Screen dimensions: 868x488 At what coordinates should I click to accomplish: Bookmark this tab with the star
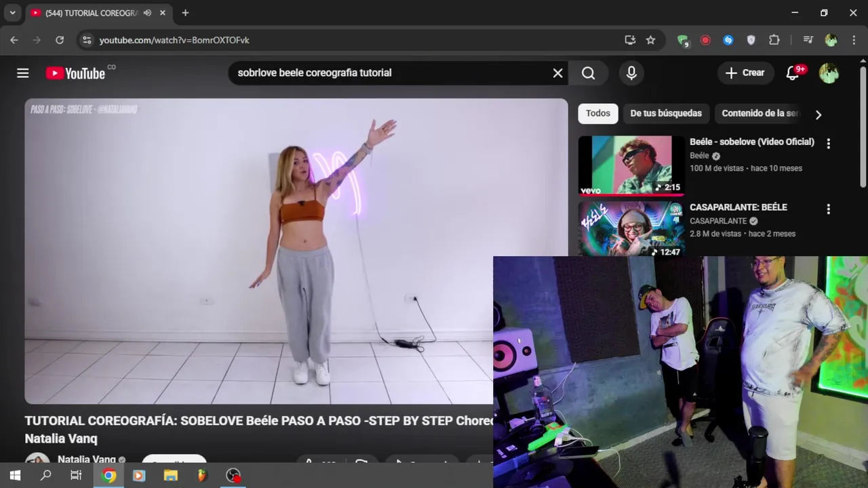tap(651, 40)
